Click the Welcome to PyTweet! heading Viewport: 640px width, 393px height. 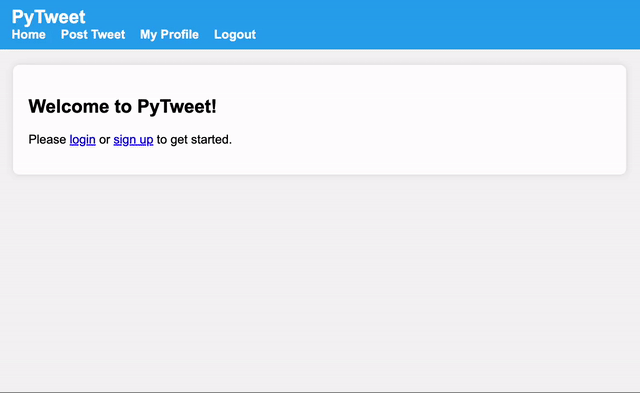[122, 107]
